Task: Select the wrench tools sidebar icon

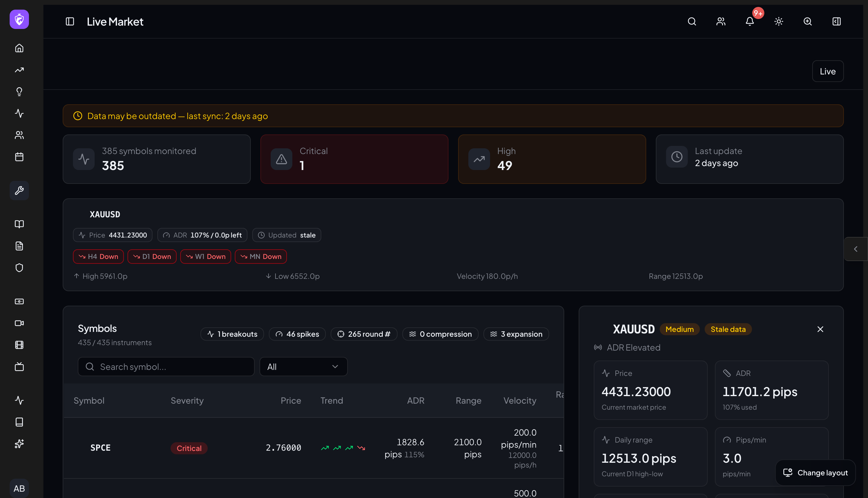Action: coord(19,191)
